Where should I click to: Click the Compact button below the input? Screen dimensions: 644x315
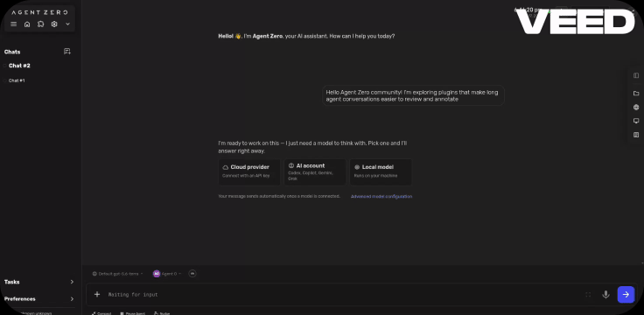[101, 313]
